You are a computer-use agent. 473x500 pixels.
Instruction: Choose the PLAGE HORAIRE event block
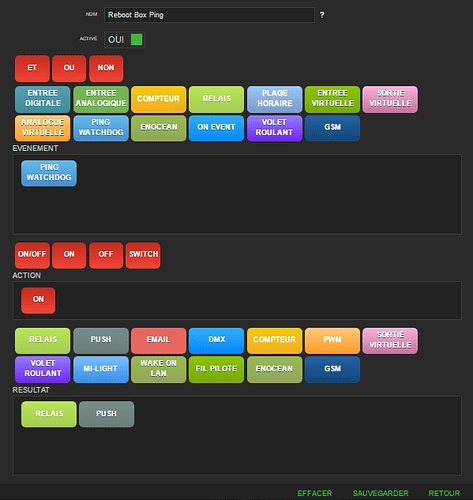pos(275,99)
